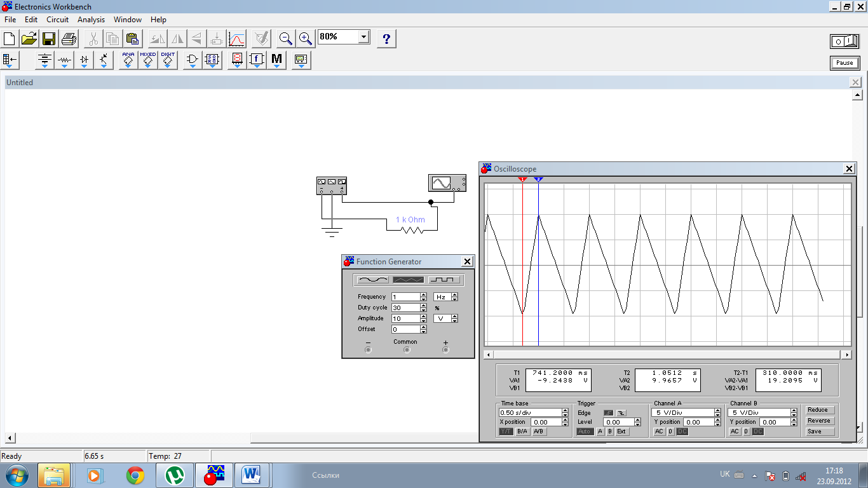Change the frequency unit Hz stepper

[454, 297]
